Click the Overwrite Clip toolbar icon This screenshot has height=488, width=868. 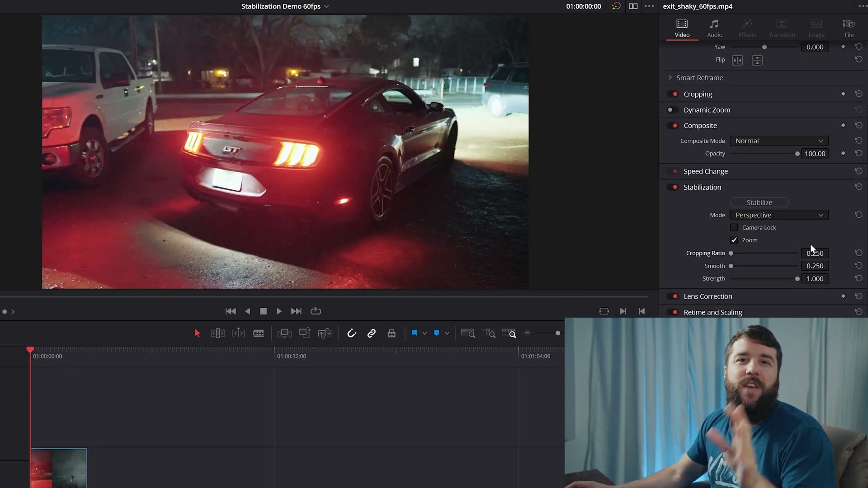click(305, 333)
